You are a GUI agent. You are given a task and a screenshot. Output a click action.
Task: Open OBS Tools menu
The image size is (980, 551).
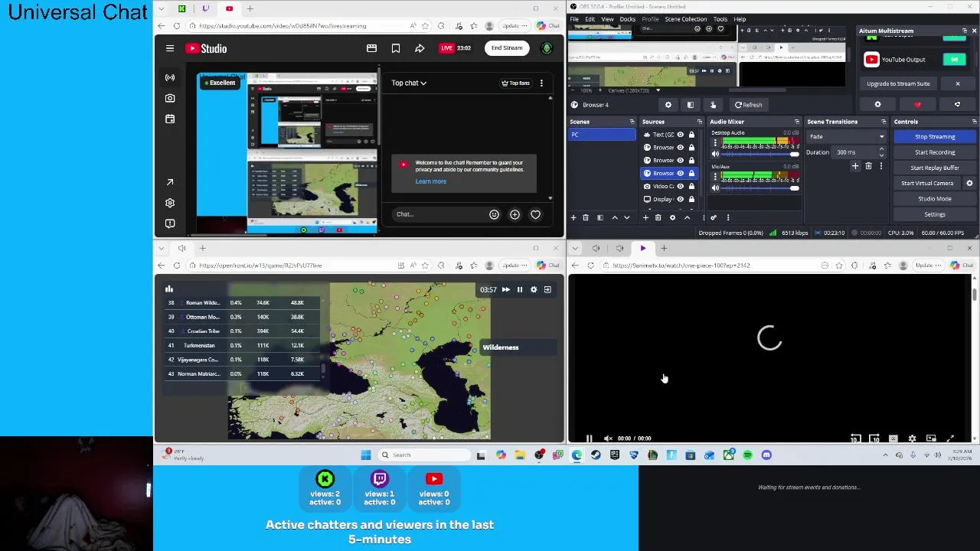720,19
